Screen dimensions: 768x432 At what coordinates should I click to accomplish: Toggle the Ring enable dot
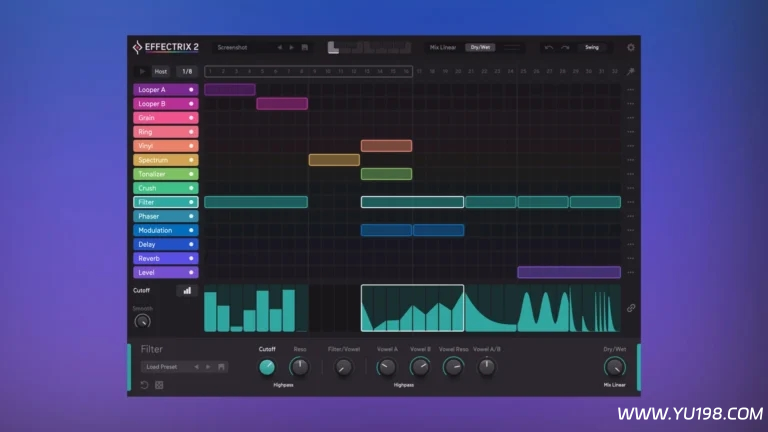[x=191, y=132]
